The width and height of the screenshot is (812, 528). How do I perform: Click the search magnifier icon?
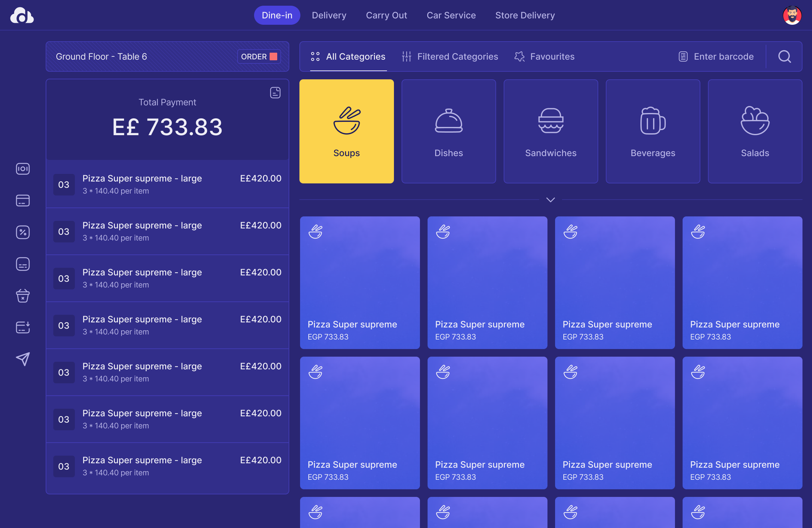pyautogui.click(x=784, y=57)
